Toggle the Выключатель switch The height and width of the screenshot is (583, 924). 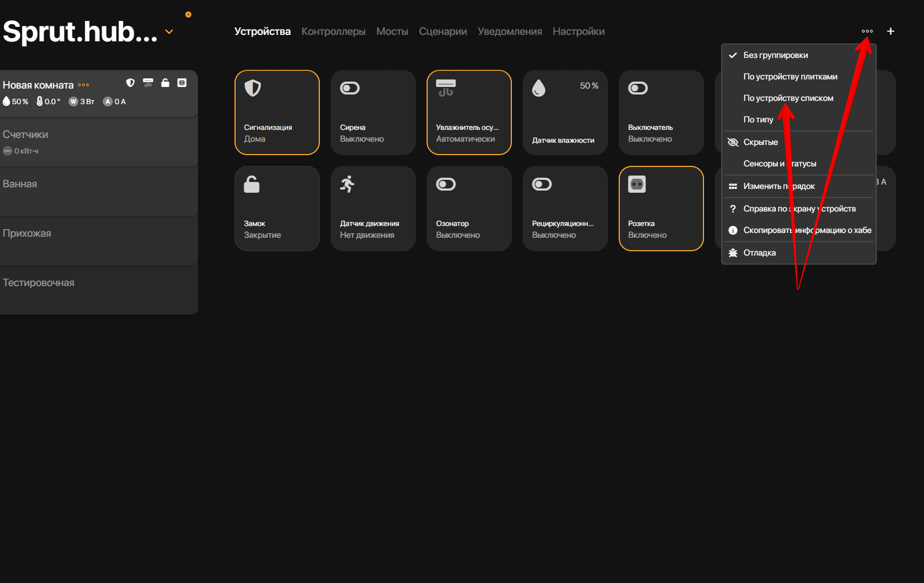[x=638, y=88]
